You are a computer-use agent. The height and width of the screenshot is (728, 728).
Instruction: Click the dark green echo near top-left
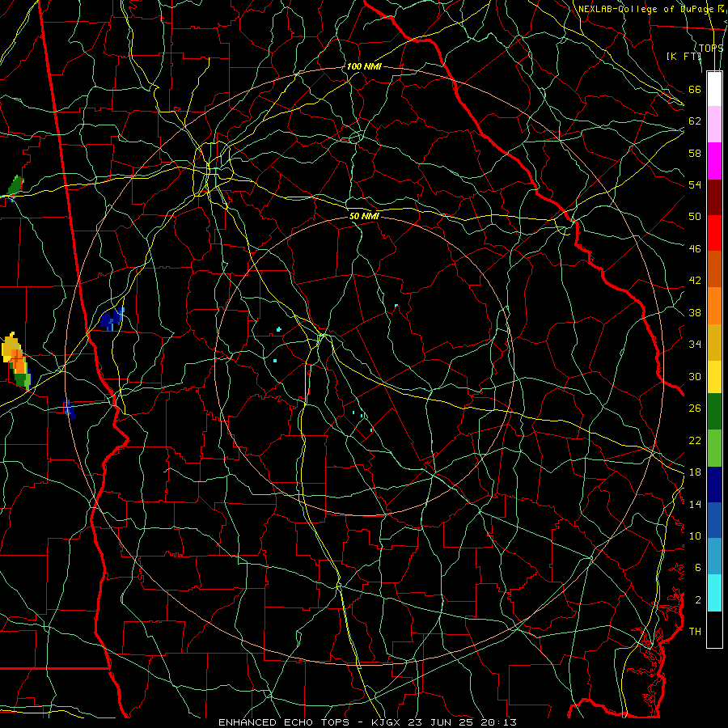point(15,186)
